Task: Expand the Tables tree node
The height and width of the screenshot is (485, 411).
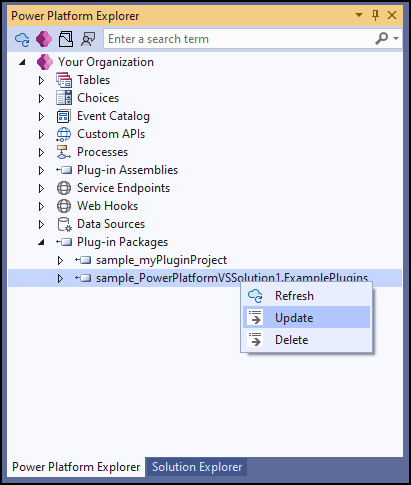Action: (41, 80)
